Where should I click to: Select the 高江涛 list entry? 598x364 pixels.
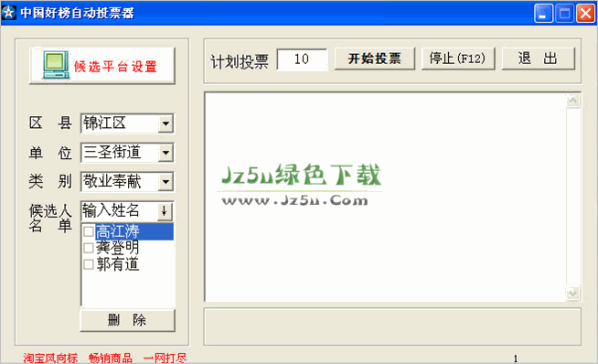coord(134,231)
